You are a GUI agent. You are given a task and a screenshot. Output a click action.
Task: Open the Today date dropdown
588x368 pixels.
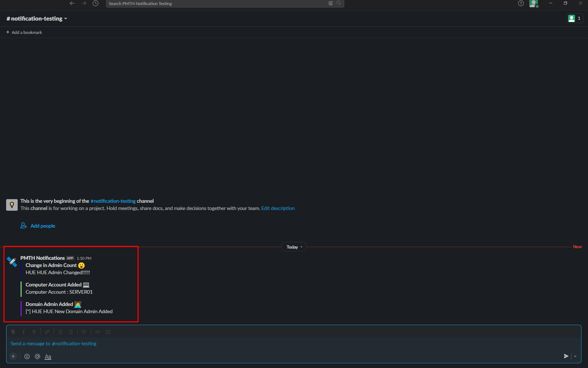(294, 247)
